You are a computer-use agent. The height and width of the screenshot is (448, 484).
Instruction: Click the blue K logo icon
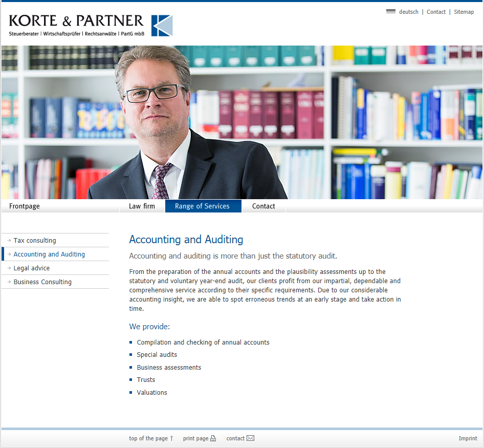tap(162, 26)
